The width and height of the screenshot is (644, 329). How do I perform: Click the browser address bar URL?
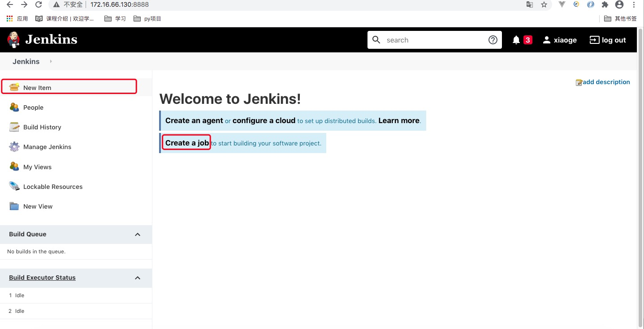pos(120,4)
